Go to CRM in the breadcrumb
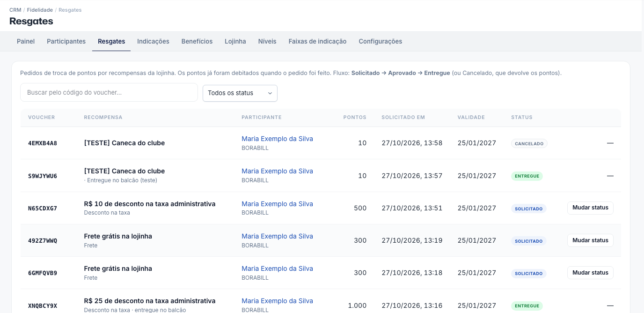This screenshot has width=644, height=313. (15, 10)
